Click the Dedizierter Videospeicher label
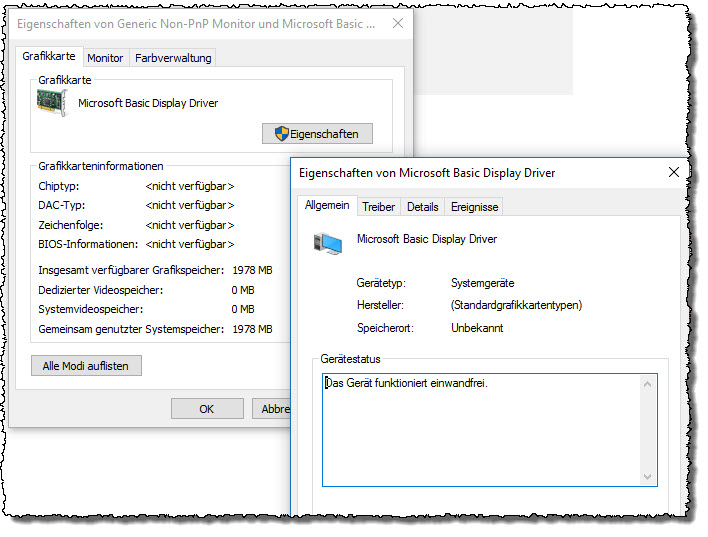 (101, 290)
